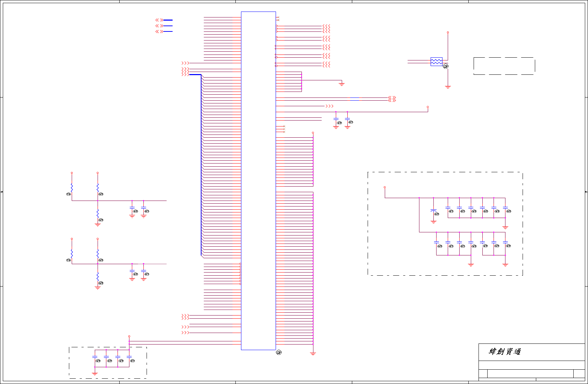588x384 pixels.
Task: Click the thick blue vertical bus beside the IC
Action: 201,165
